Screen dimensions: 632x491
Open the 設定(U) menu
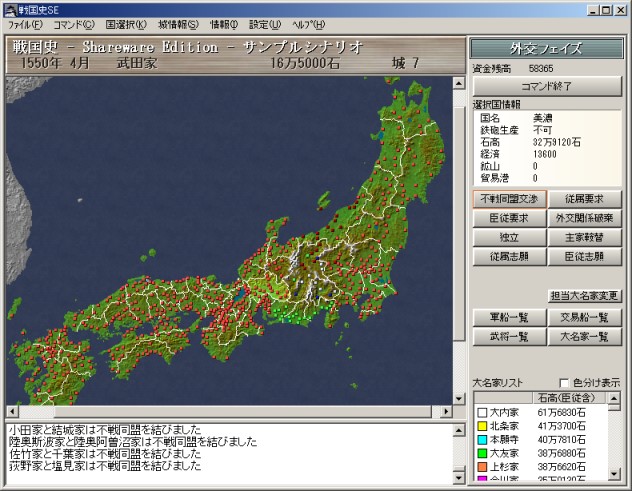[x=265, y=25]
